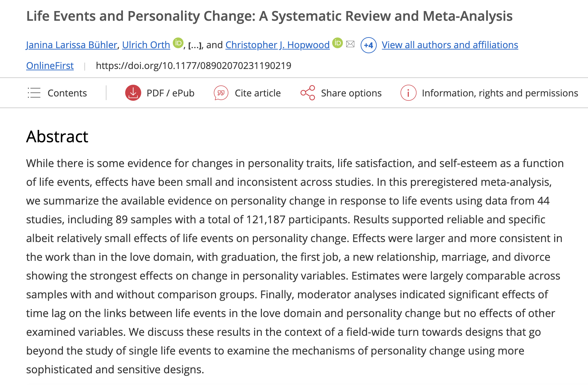Select the Cite article option
588x385 pixels.
258,93
